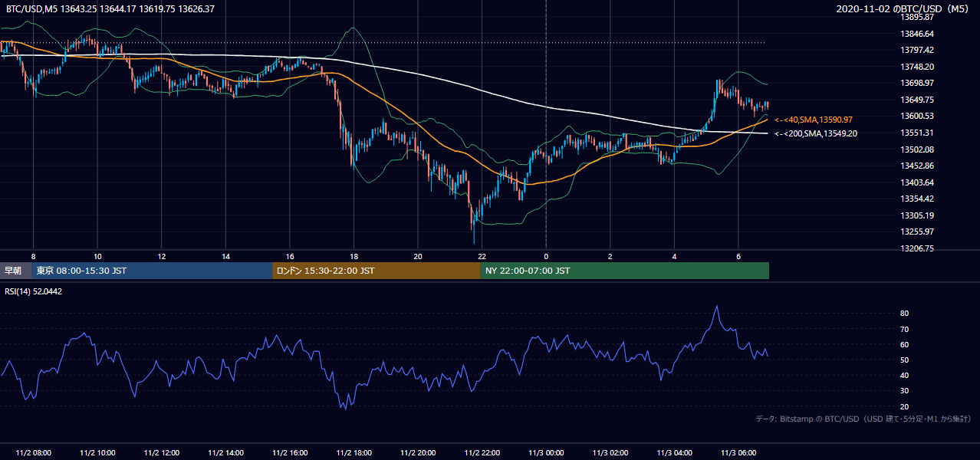Click hour label 8 under the price chart
Screen dimensions: 980x460
pos(33,256)
